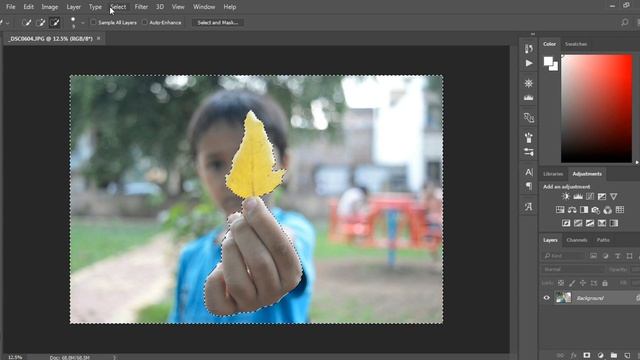The width and height of the screenshot is (640, 360).
Task: Toggle lock position move icon
Action: click(583, 283)
